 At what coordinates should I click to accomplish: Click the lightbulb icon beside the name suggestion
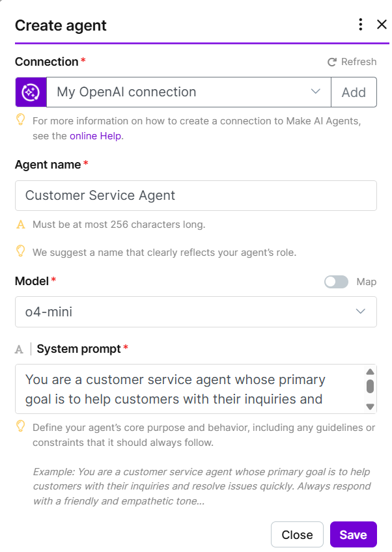(21, 251)
